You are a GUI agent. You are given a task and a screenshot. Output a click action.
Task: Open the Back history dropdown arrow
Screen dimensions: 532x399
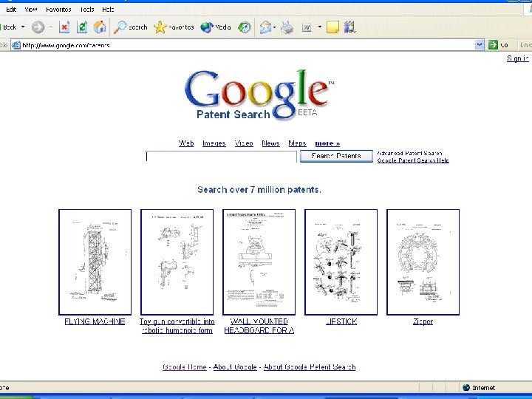coord(23,27)
